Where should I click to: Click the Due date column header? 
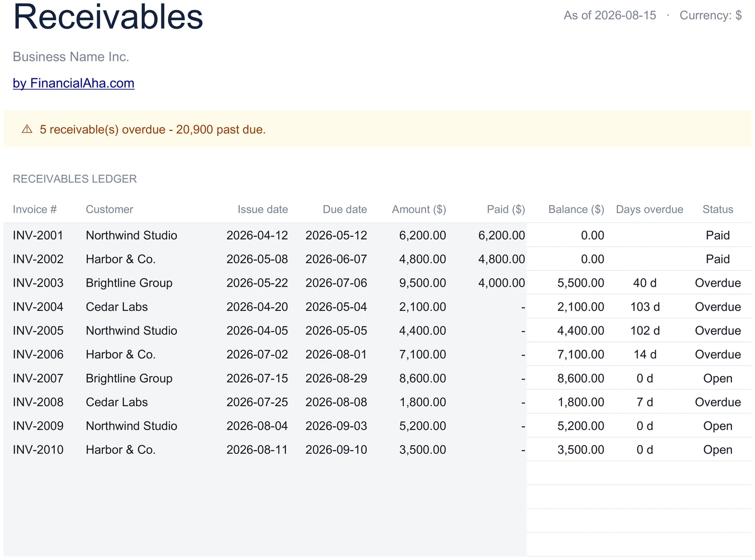click(x=345, y=209)
